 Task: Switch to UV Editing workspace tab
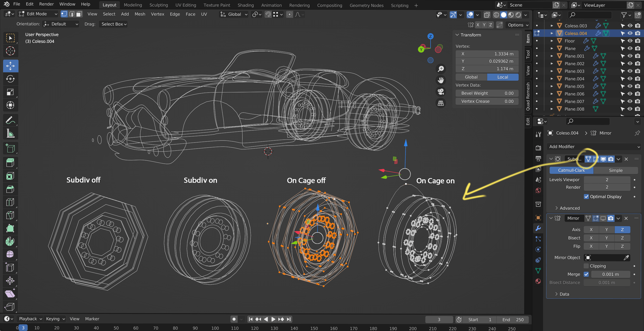pos(186,5)
